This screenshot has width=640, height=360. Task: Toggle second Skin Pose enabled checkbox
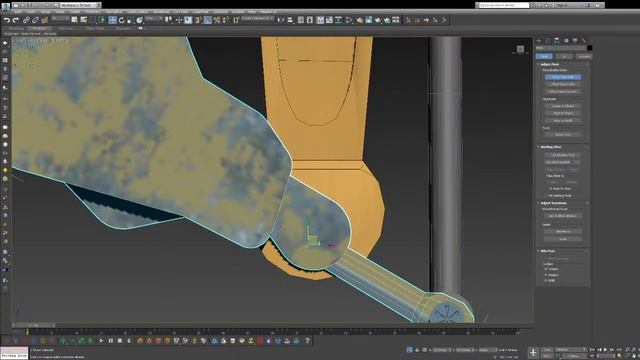[546, 275]
